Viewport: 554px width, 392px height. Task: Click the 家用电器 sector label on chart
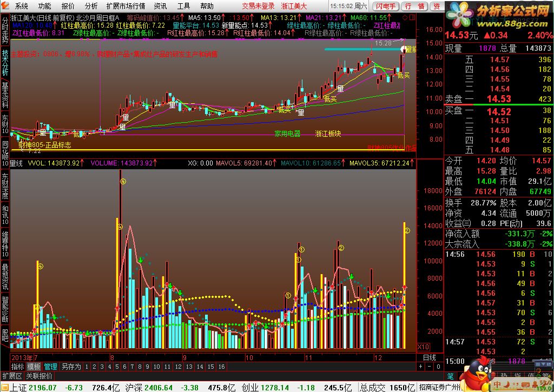tap(287, 134)
